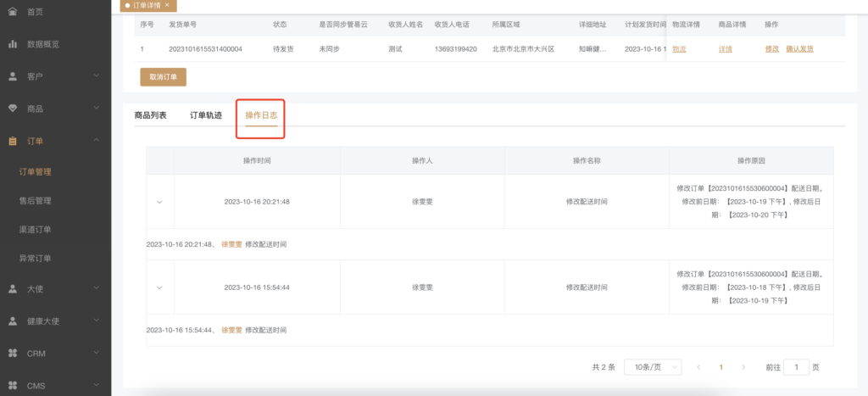The height and width of the screenshot is (396, 868).
Task: Click the 健康大使 person icon
Action: tap(13, 321)
